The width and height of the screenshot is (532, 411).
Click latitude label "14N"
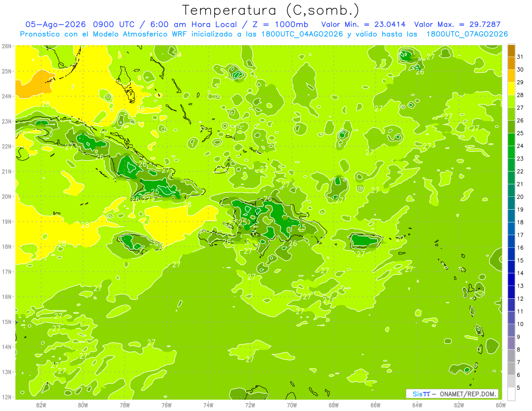tap(7, 347)
